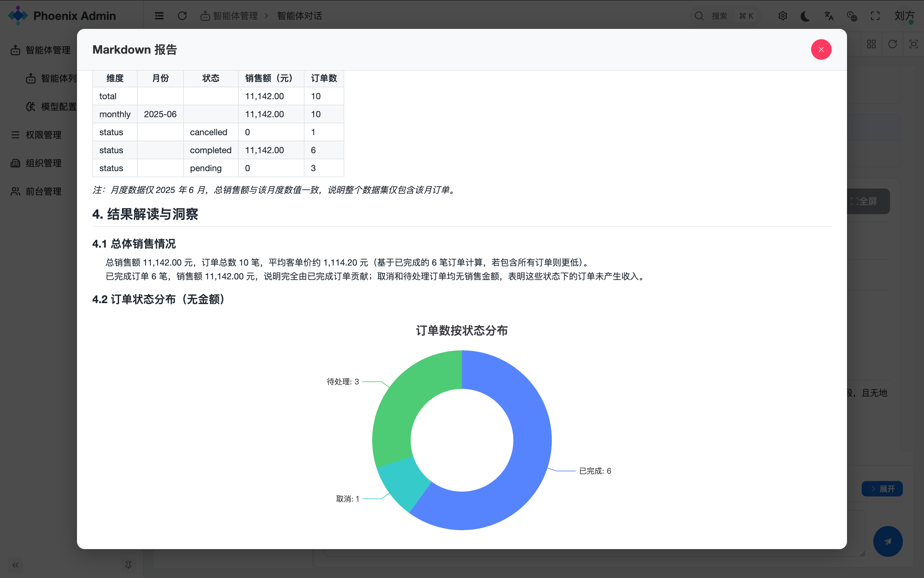The width and height of the screenshot is (924, 578).
Task: Open user menu 刘方
Action: [904, 16]
